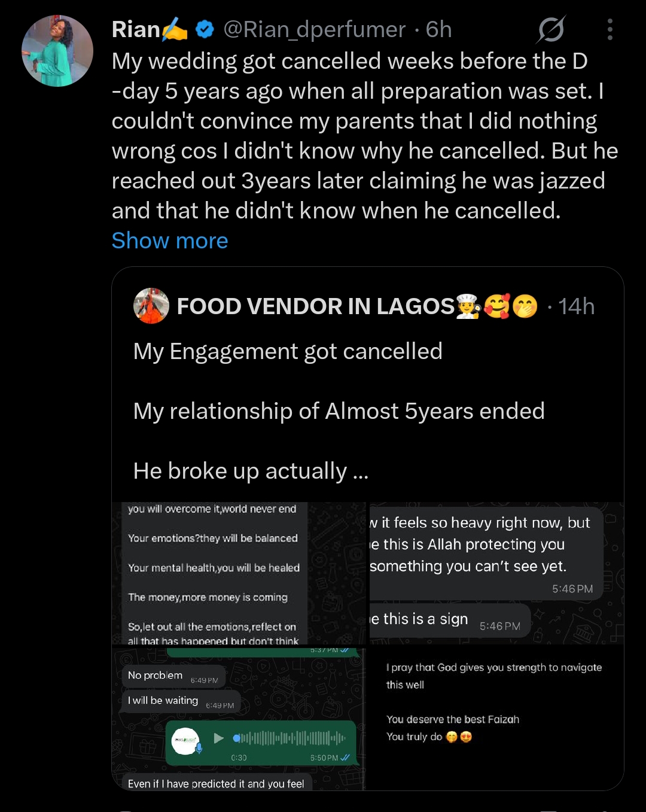Open the FOOD VENDOR IN LAGOS avatar
Screen dimensions: 646x812
151,306
